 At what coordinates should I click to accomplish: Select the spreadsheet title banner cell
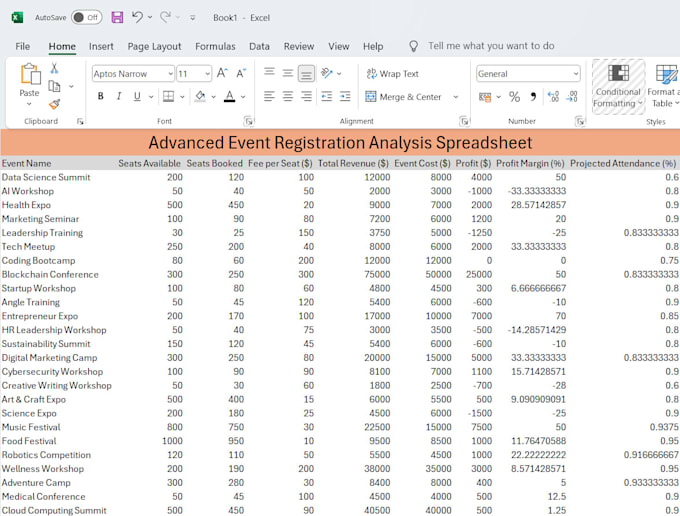[340, 143]
